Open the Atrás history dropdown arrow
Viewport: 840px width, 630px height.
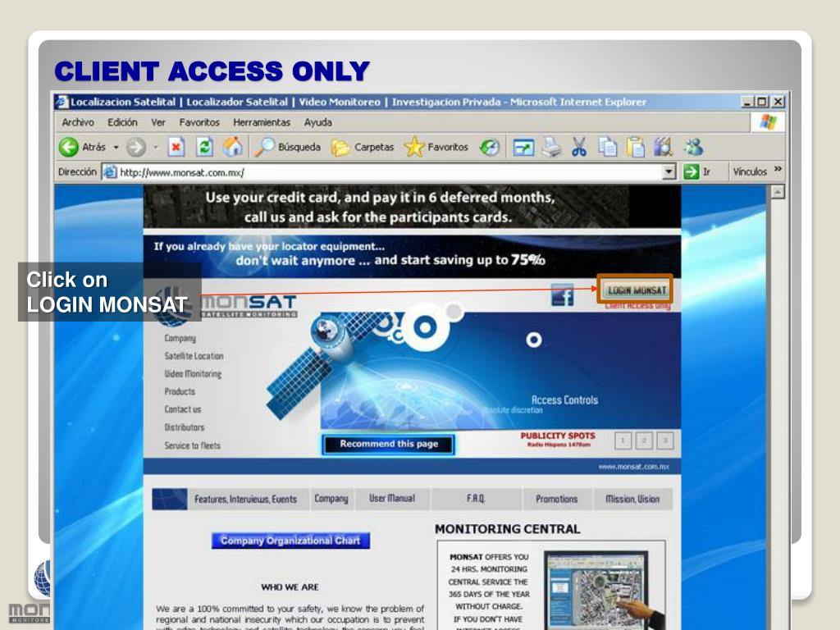(x=116, y=147)
